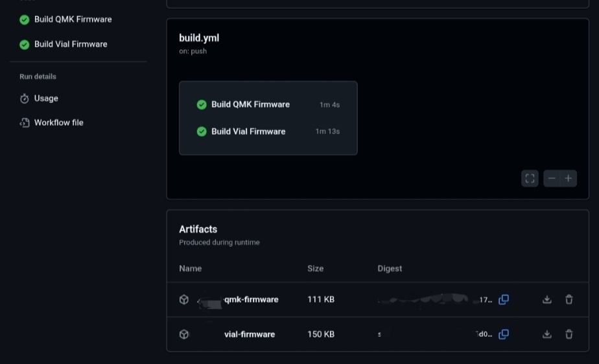599x364 pixels.
Task: Zoom in the workflow graph
Action: (569, 178)
